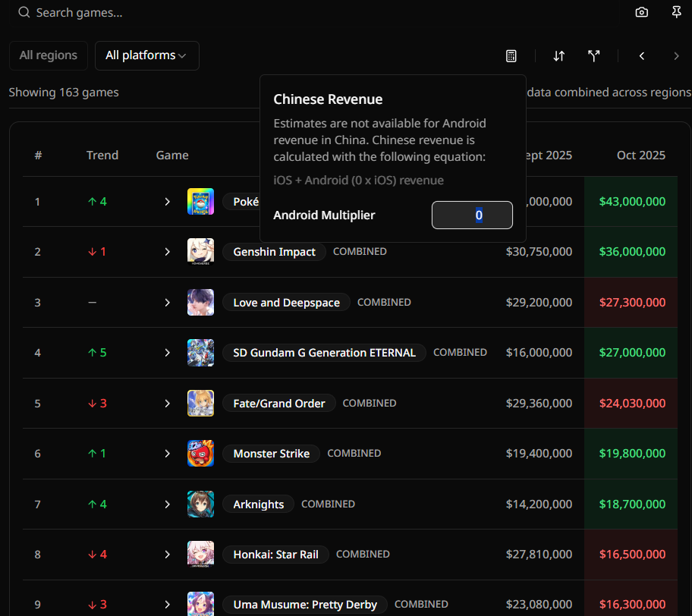
Task: Click the sort up-down arrows icon
Action: click(559, 56)
